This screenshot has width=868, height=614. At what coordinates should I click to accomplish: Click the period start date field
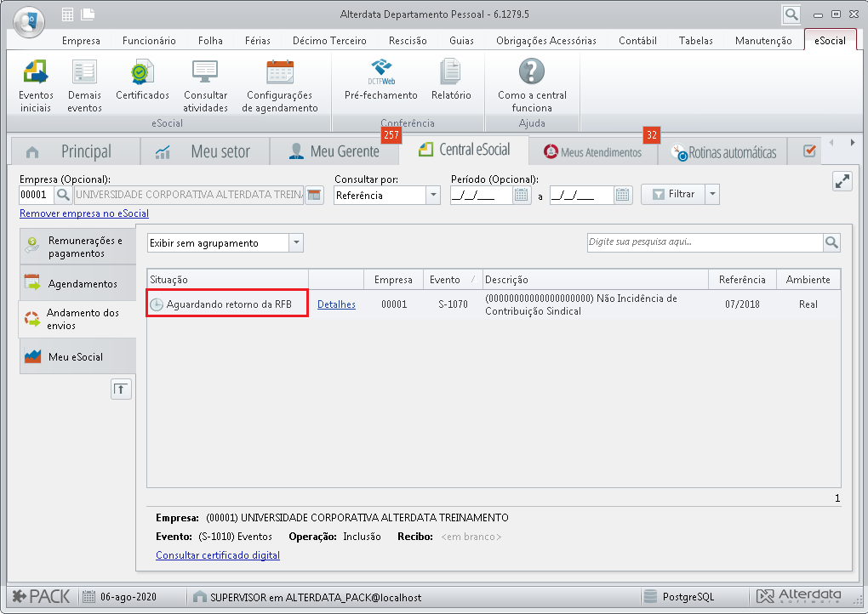pyautogui.click(x=481, y=195)
